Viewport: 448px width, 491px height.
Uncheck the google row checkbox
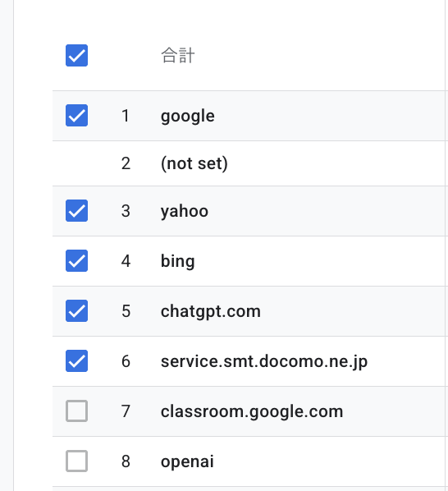(76, 115)
